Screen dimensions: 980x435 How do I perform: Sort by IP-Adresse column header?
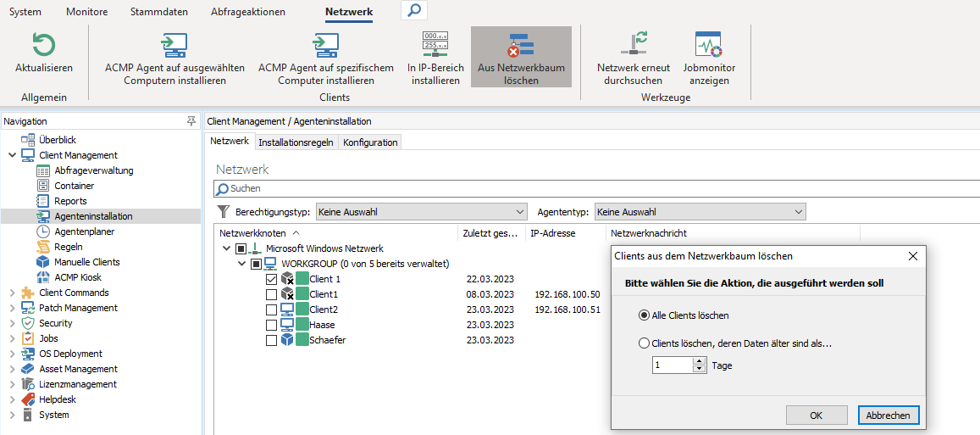tap(566, 233)
